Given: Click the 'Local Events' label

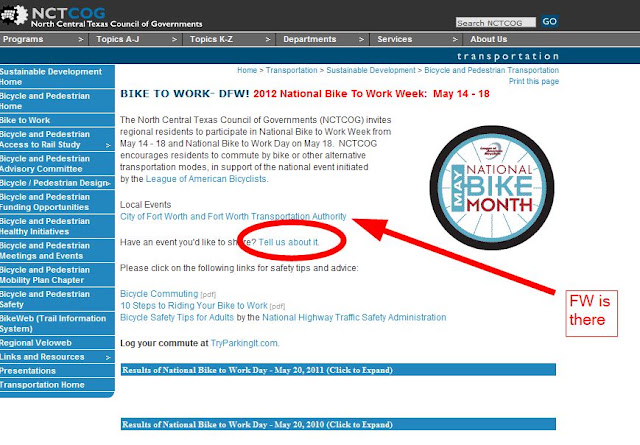Looking at the screenshot, I should pyautogui.click(x=145, y=205).
